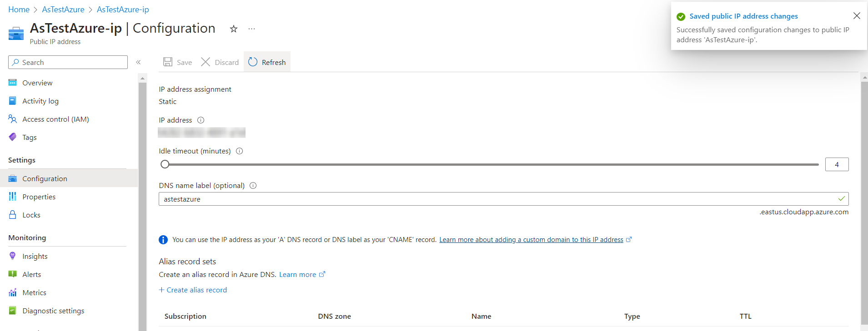Open the ellipsis more options menu

click(x=251, y=29)
